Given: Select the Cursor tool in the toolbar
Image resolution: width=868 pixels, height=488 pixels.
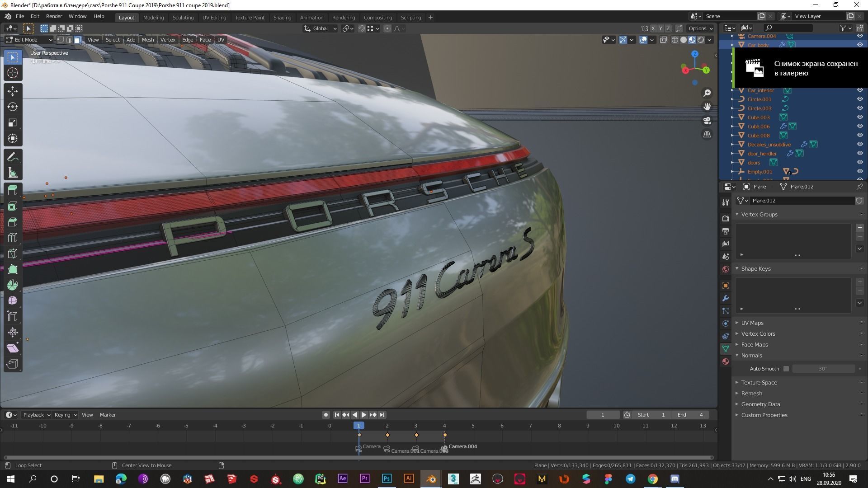Looking at the screenshot, I should [x=13, y=73].
